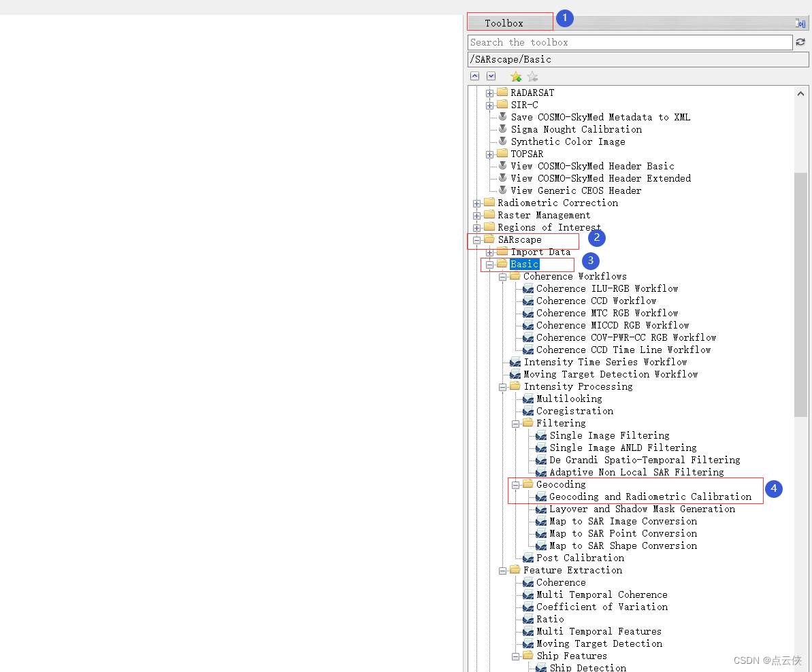Image resolution: width=812 pixels, height=672 pixels.
Task: Collapse the Basic folder
Action: [x=489, y=265]
